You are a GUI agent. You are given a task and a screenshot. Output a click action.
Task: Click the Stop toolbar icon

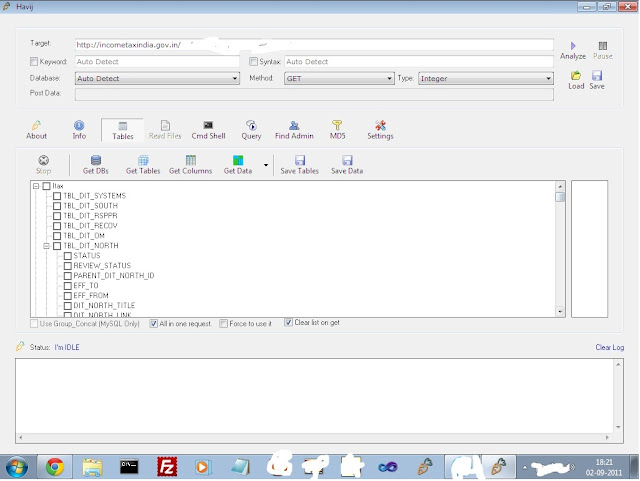(43, 160)
